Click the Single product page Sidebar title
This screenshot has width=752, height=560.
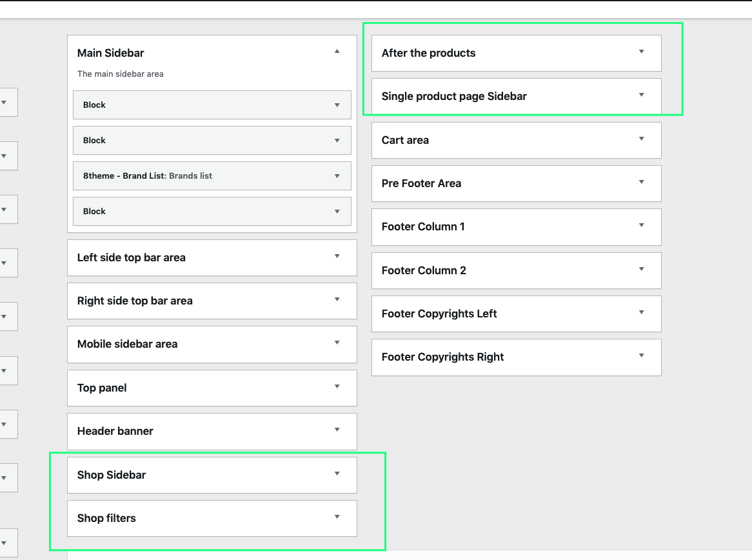(454, 96)
